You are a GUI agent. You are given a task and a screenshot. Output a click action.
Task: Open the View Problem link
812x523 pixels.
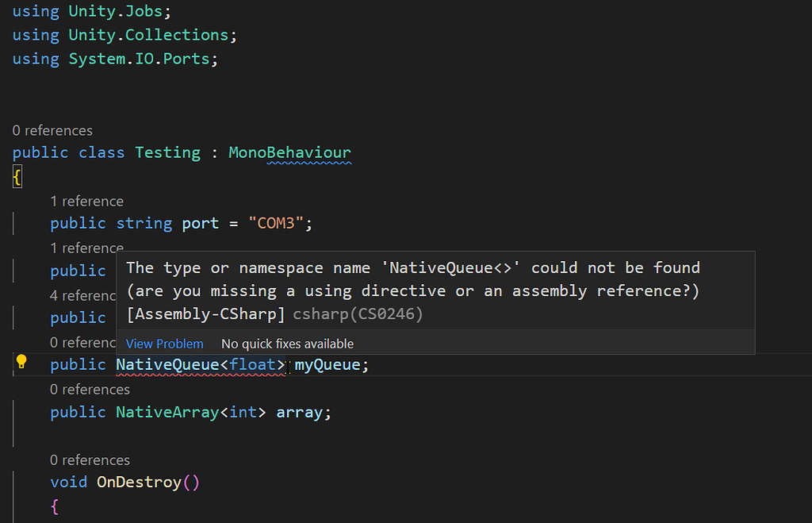[164, 344]
